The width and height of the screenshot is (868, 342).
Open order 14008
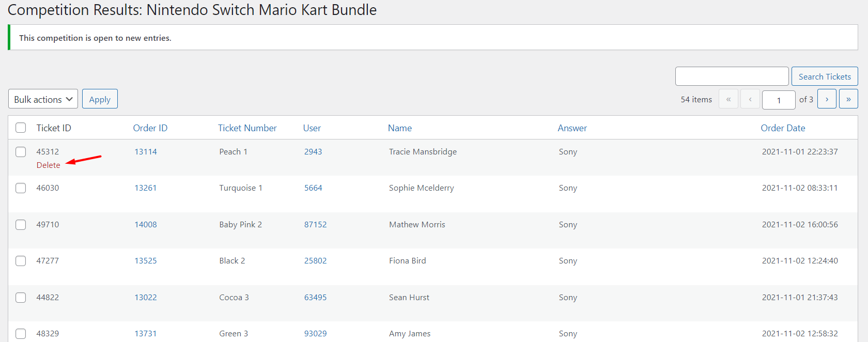coord(146,225)
